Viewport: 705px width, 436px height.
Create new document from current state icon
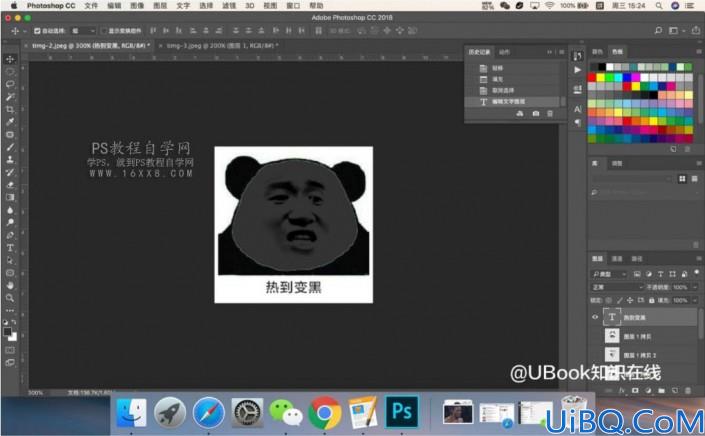pyautogui.click(x=520, y=114)
